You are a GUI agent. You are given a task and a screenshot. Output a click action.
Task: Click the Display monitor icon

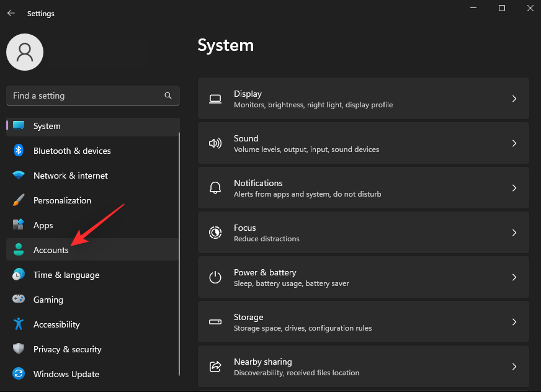tap(215, 99)
